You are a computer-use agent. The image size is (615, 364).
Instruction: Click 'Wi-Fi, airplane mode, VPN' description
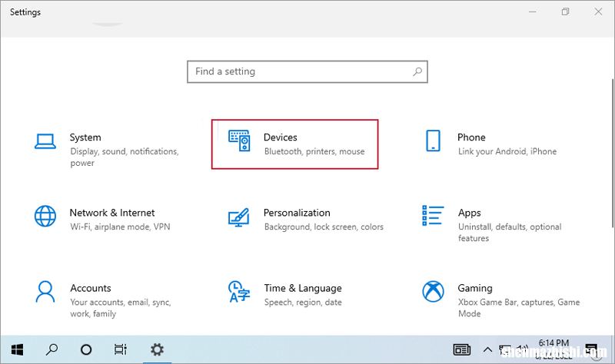[x=120, y=227]
